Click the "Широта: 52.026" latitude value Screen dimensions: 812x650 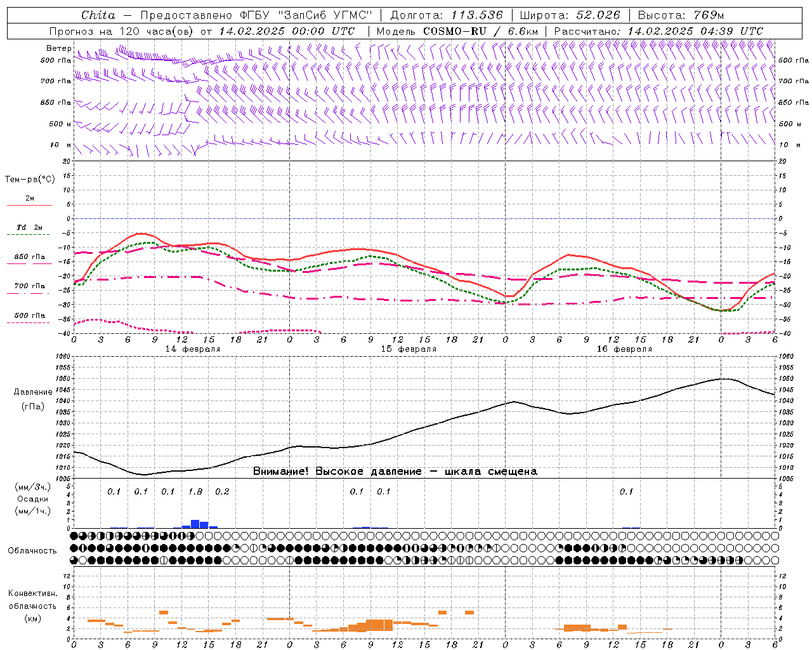(570, 15)
